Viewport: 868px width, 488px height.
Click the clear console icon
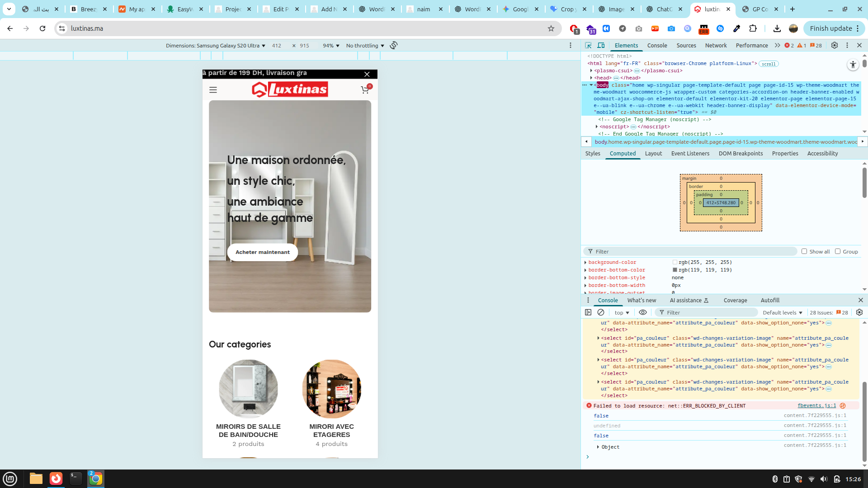coord(601,312)
